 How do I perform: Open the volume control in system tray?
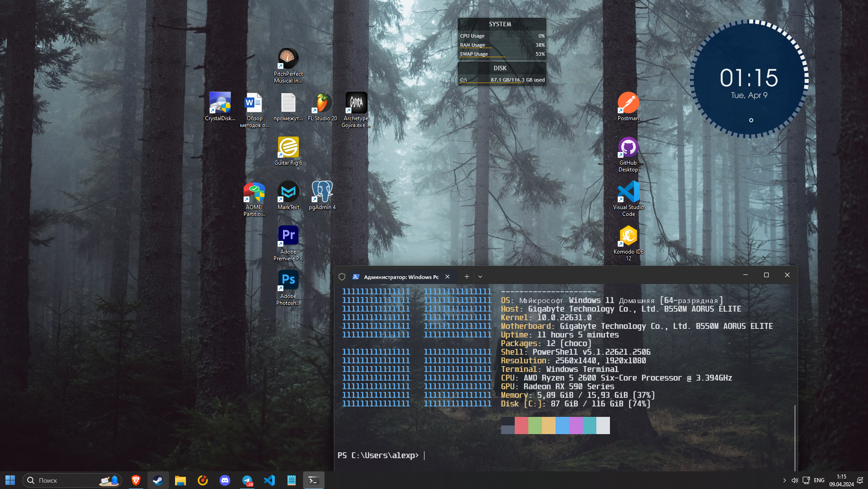(x=795, y=480)
